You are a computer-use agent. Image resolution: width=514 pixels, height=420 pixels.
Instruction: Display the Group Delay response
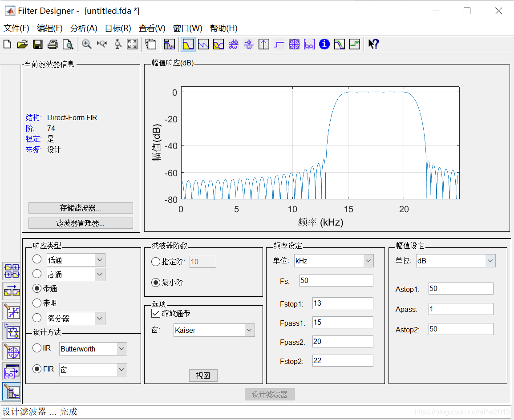point(233,44)
